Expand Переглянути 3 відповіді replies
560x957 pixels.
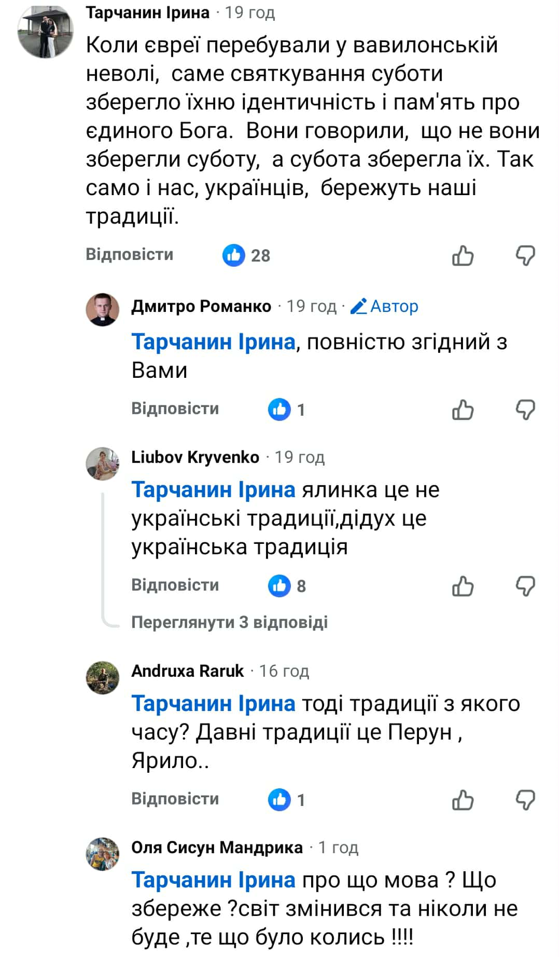point(229,622)
